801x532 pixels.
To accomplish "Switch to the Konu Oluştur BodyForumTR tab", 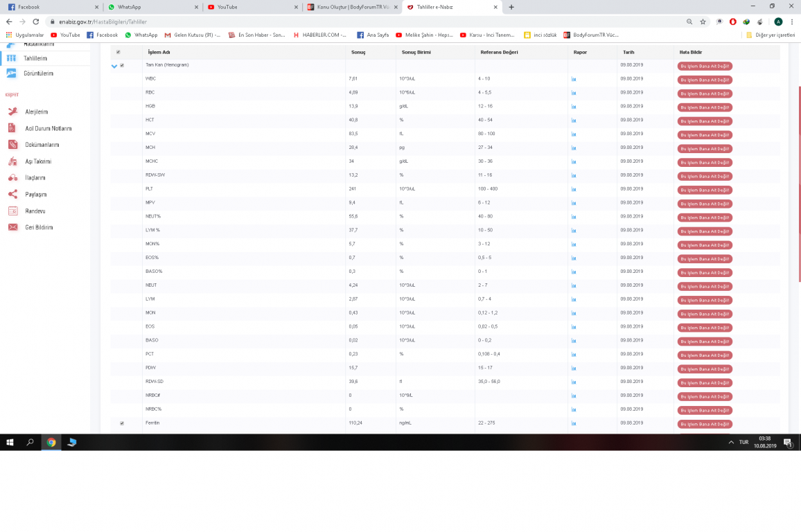I will pos(351,7).
